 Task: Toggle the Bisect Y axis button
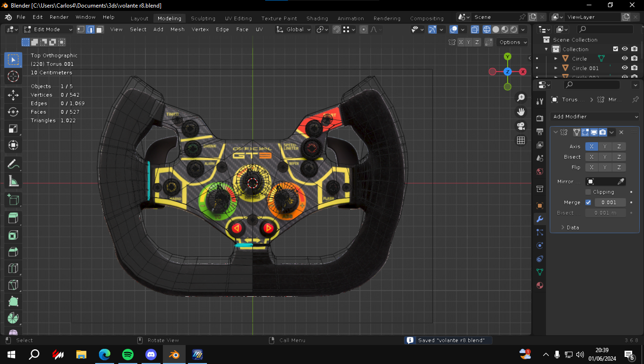coord(605,157)
